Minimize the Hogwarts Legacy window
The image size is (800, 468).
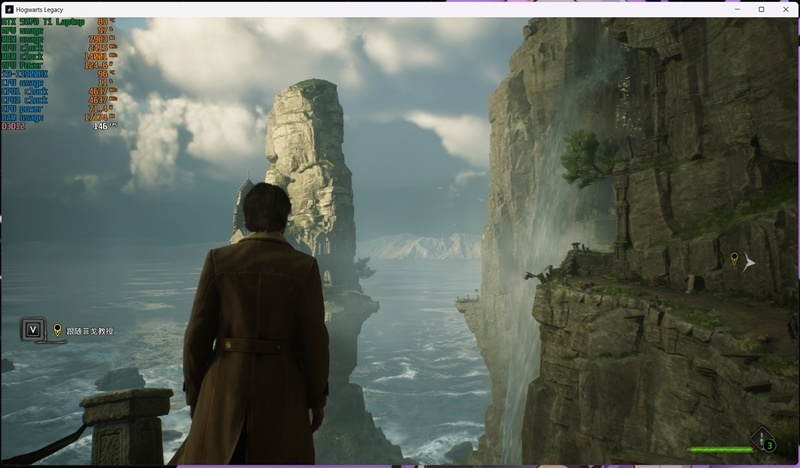tap(737, 9)
